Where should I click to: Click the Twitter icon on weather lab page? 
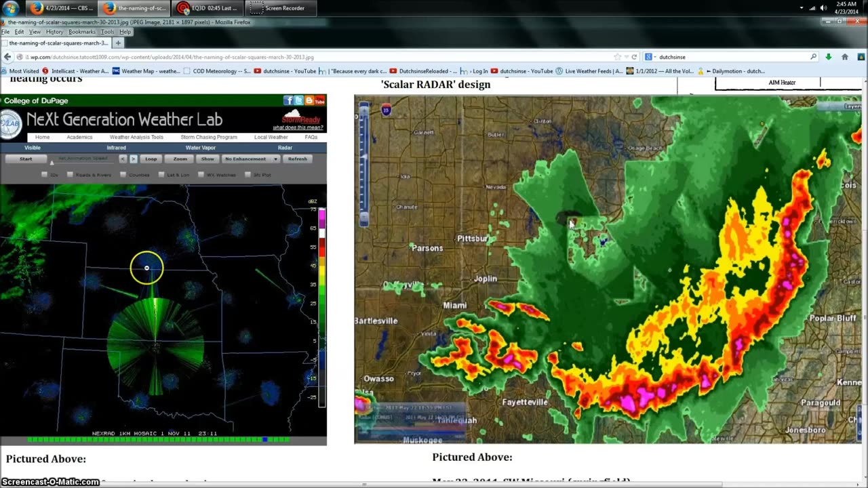click(x=298, y=100)
